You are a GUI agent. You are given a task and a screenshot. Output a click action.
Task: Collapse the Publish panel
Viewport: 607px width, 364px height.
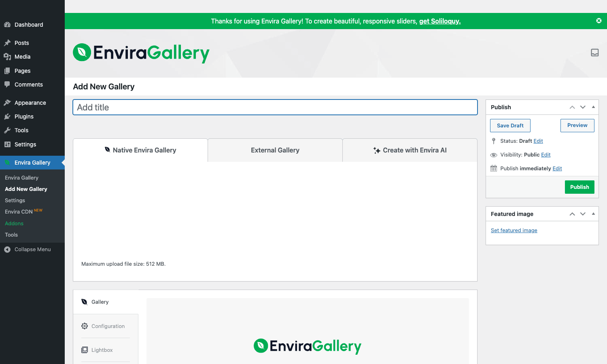[x=593, y=107]
